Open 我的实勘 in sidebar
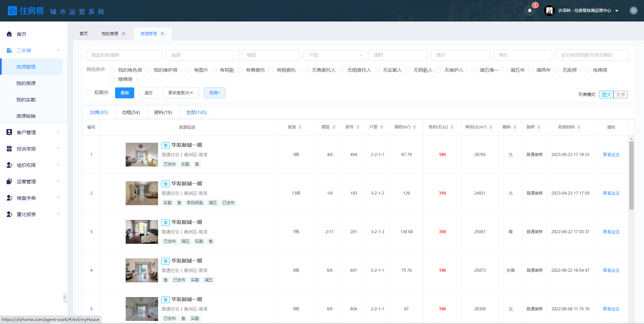Viewport: 644px width, 324px height. pyautogui.click(x=26, y=100)
